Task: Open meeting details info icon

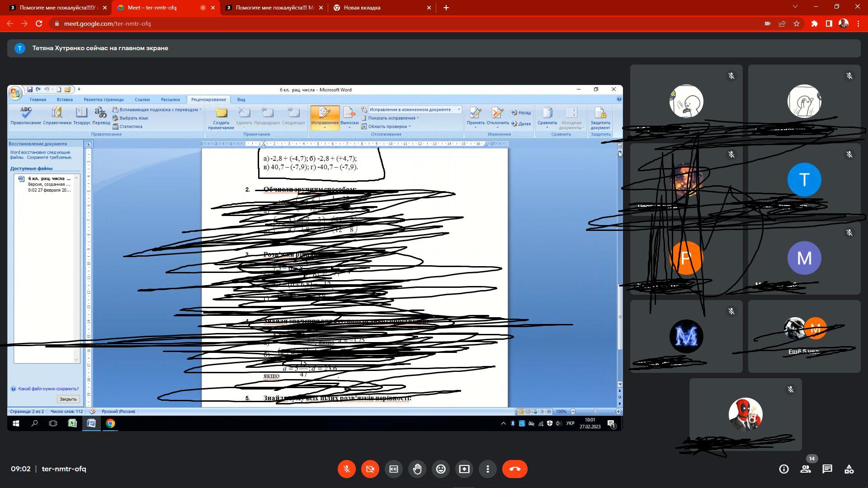Action: (x=784, y=469)
